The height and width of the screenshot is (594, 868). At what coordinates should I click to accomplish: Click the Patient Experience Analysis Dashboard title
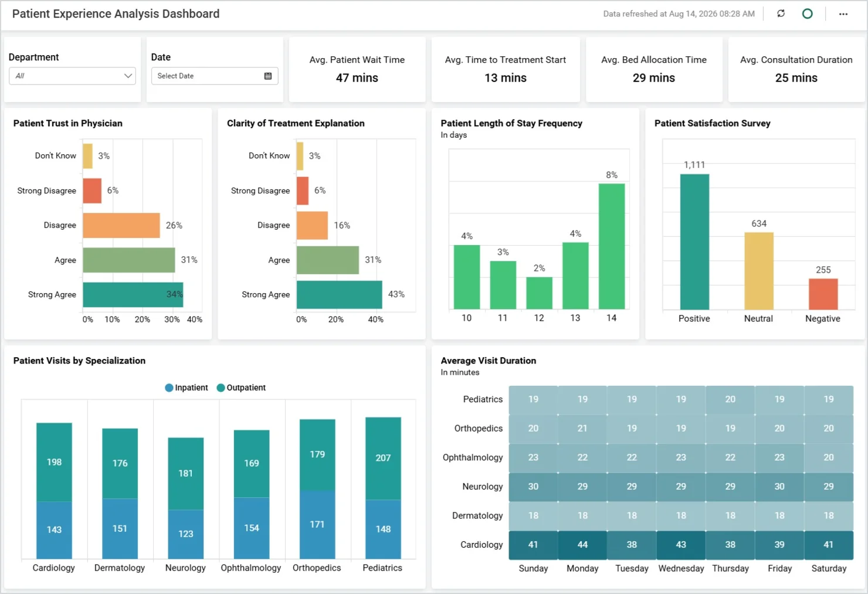point(116,14)
